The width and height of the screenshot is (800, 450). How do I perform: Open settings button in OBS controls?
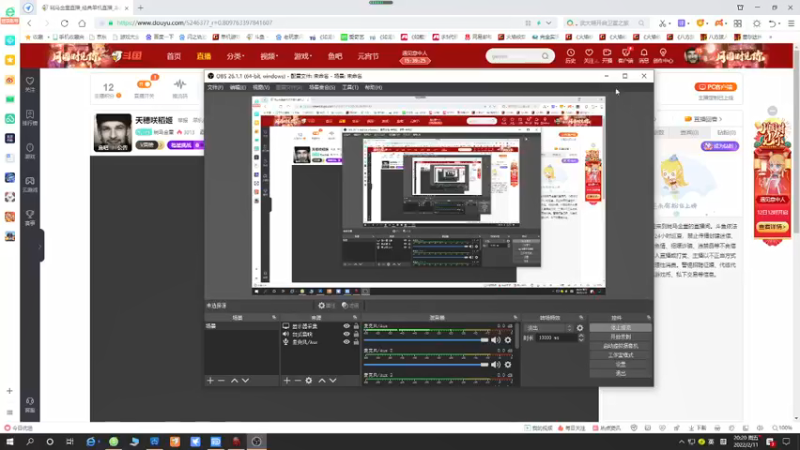coord(620,364)
